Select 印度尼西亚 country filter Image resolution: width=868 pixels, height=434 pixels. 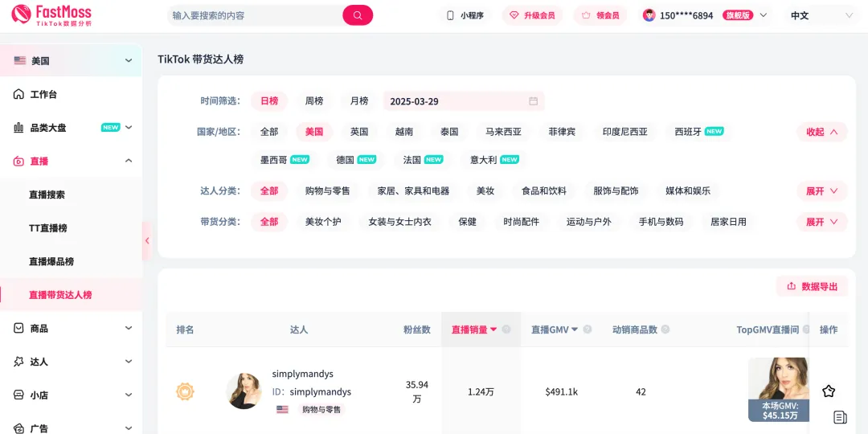(625, 132)
